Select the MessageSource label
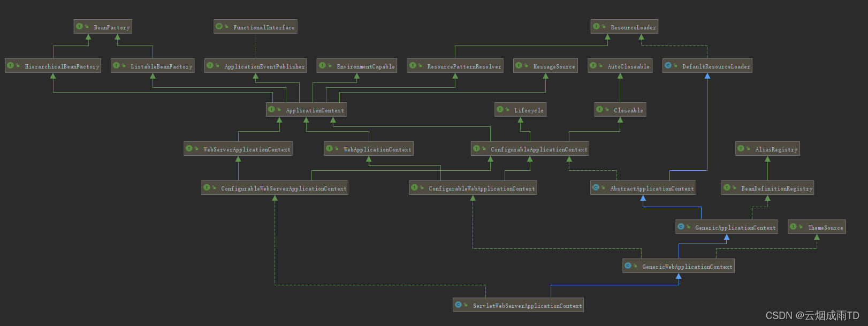The width and height of the screenshot is (868, 326). 554,66
